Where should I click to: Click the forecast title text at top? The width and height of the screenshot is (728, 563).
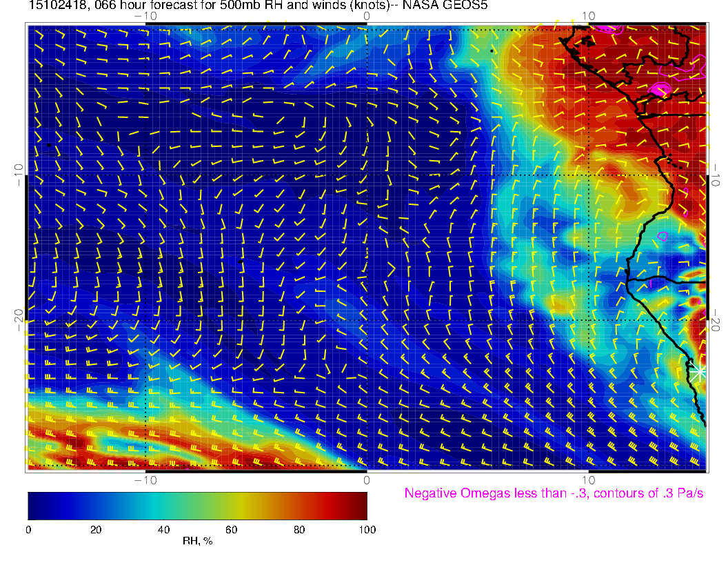(258, 5)
